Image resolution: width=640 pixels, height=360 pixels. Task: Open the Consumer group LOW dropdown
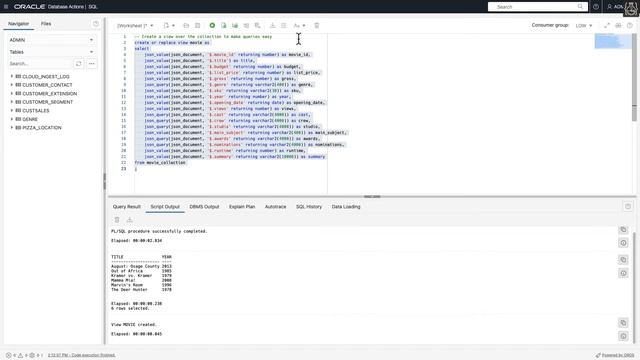click(584, 25)
